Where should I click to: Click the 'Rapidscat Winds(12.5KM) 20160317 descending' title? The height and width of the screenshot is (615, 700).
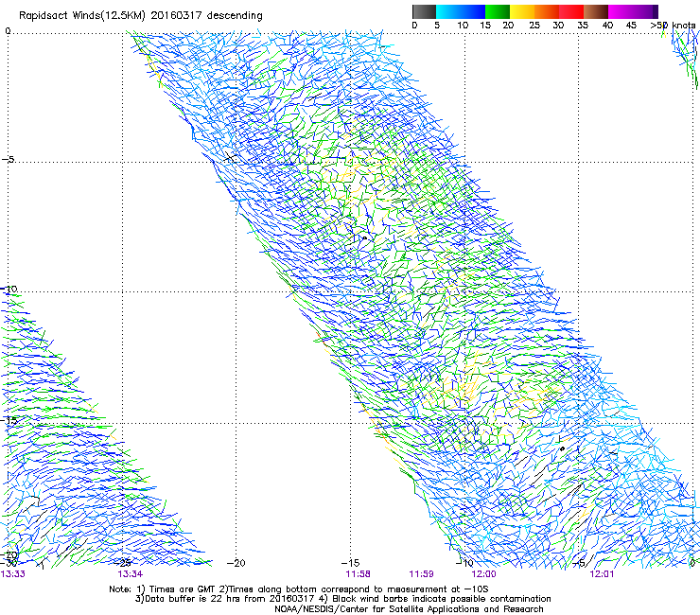[141, 16]
